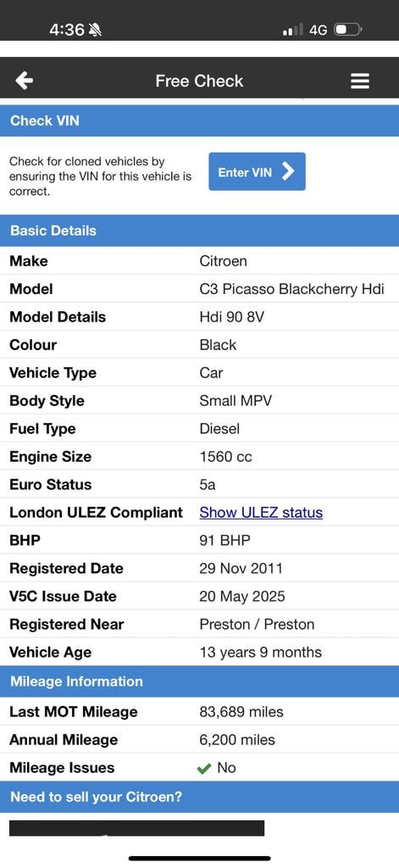Tap the green mileage issues checkmark
The image size is (399, 868).
(204, 768)
